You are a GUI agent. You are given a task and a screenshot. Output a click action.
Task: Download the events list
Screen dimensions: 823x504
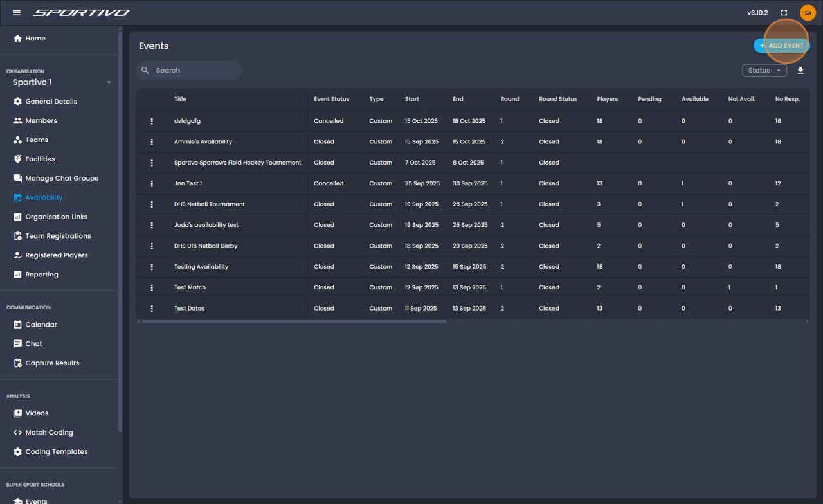pos(800,71)
